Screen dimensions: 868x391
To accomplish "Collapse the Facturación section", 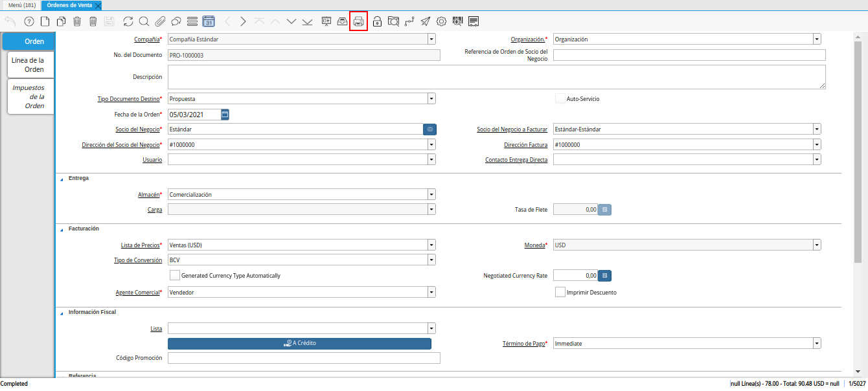I will tap(62, 229).
